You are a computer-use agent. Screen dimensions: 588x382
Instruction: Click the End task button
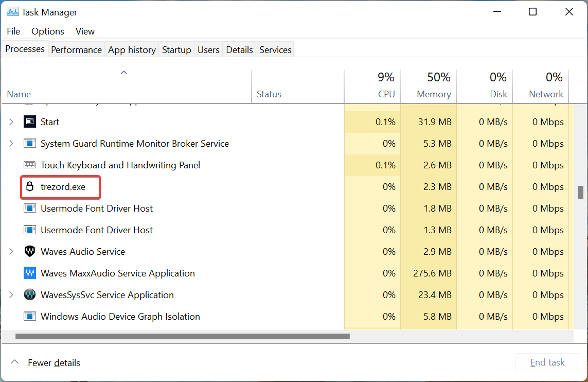tap(547, 362)
